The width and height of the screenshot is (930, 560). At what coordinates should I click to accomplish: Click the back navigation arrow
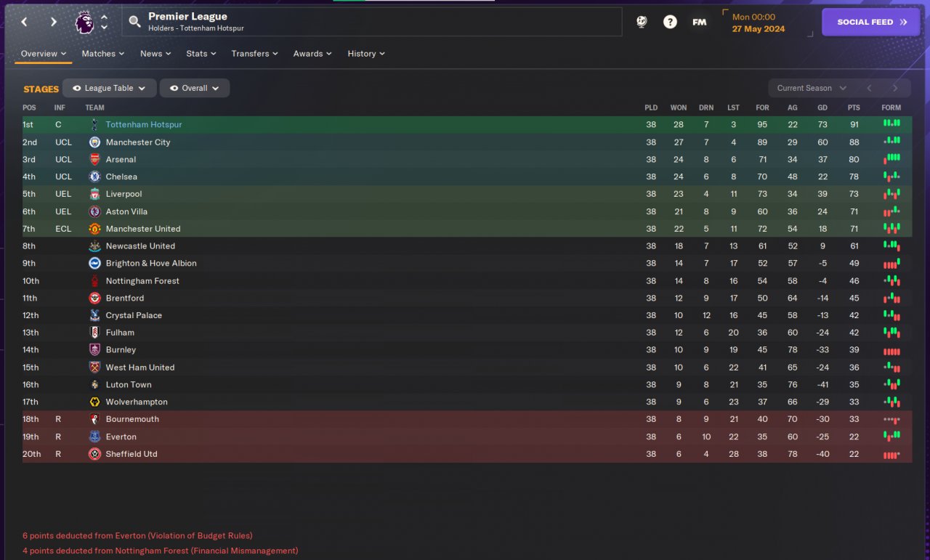[24, 22]
